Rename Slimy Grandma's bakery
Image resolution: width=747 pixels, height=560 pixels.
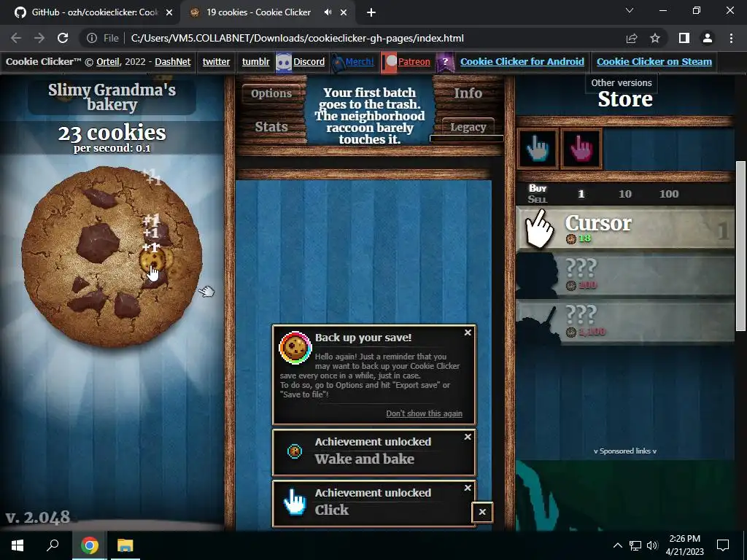[112, 97]
